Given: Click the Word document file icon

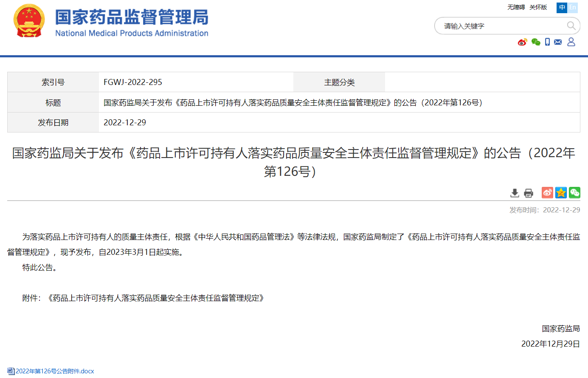Looking at the screenshot, I should pyautogui.click(x=11, y=371).
